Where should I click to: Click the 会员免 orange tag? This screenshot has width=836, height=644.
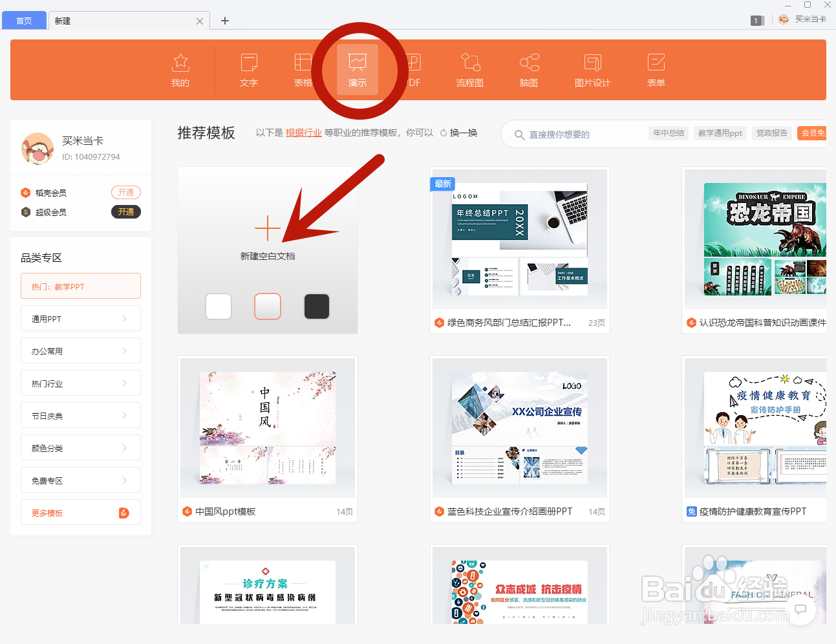coord(812,133)
